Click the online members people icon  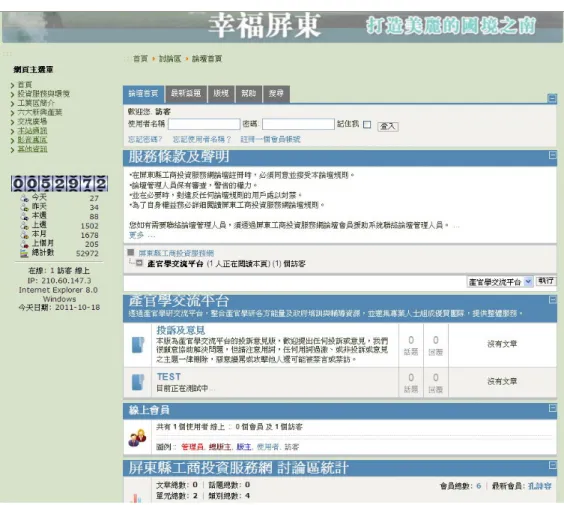coord(137,437)
